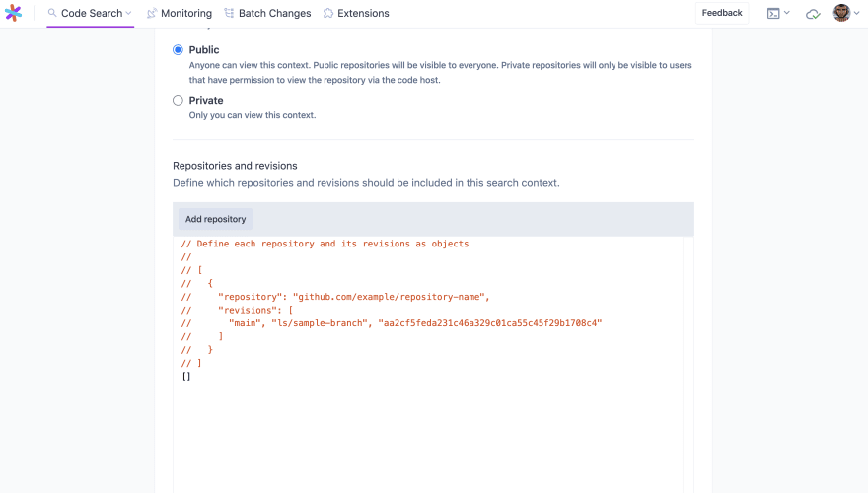Screen dimensions: 868x493
Task: Click the "repository": "github.com/example/repository-name" line
Action: [354, 297]
